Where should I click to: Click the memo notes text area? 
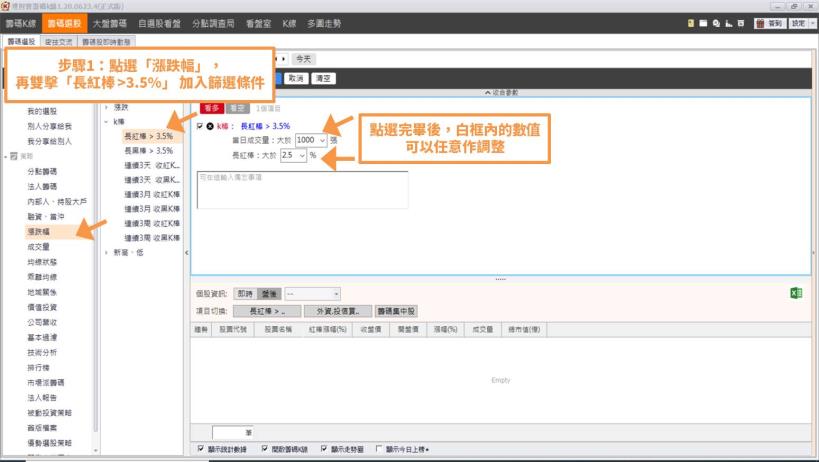pos(302,189)
